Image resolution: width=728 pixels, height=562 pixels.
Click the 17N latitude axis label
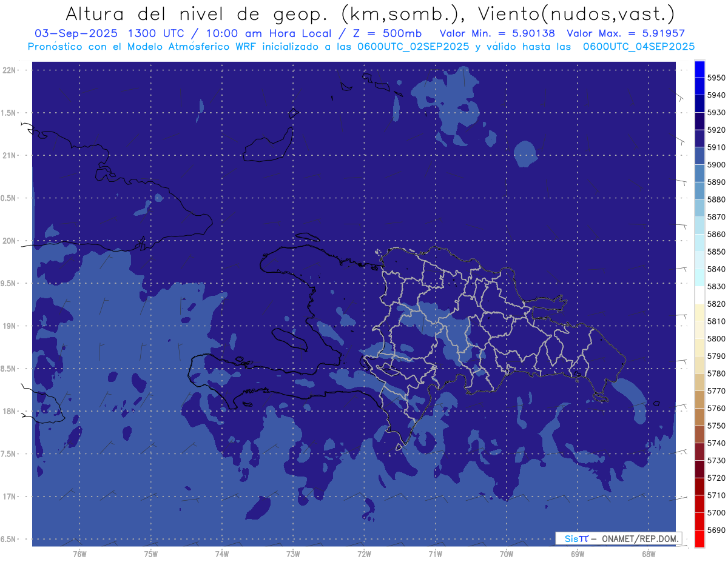tap(9, 497)
